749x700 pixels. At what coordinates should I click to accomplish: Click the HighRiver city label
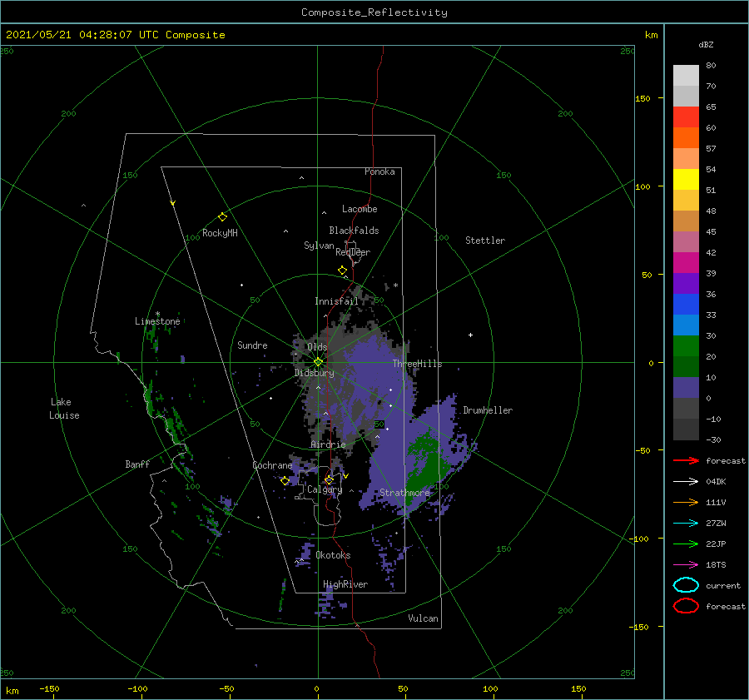345,584
